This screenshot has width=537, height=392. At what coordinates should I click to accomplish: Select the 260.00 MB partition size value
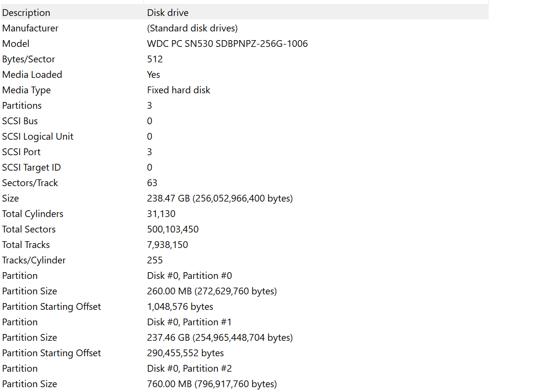click(212, 291)
